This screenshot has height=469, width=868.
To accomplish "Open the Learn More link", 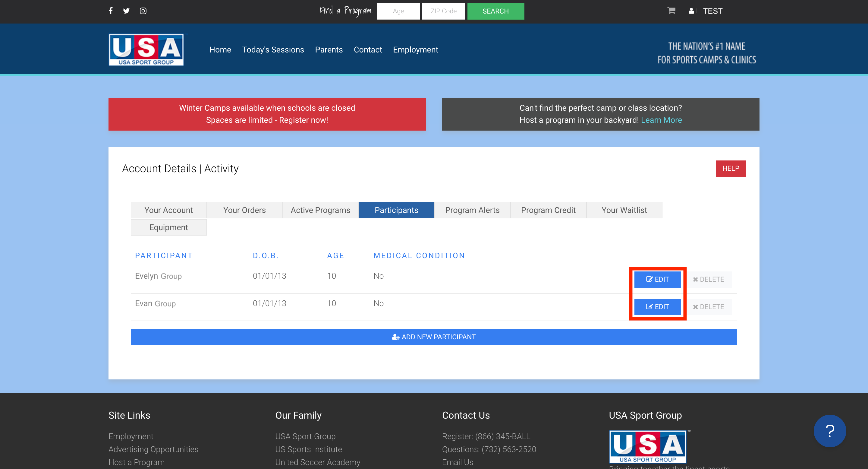I will pos(661,120).
